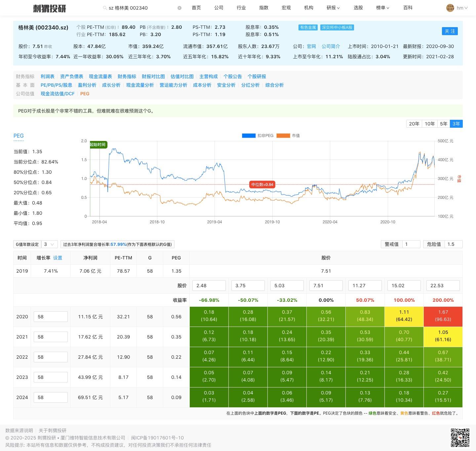Open the 资产负债表 tab
The image size is (476, 451).
[x=72, y=76]
